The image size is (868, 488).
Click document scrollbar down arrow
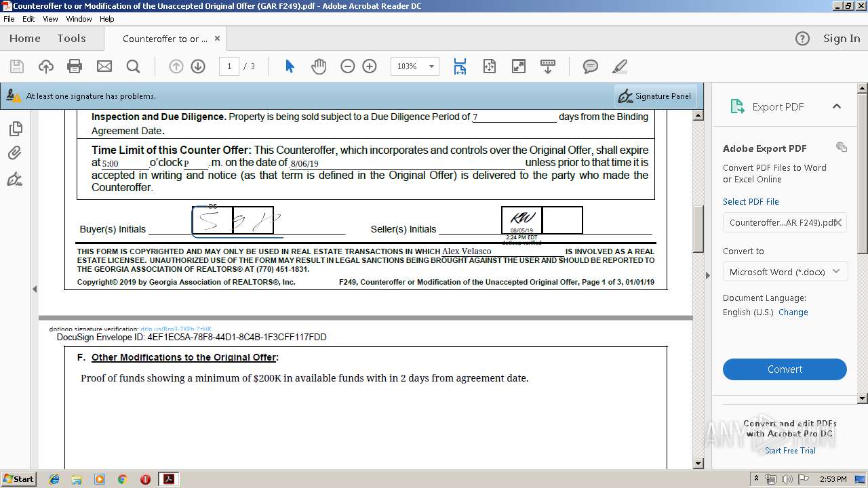tap(698, 464)
